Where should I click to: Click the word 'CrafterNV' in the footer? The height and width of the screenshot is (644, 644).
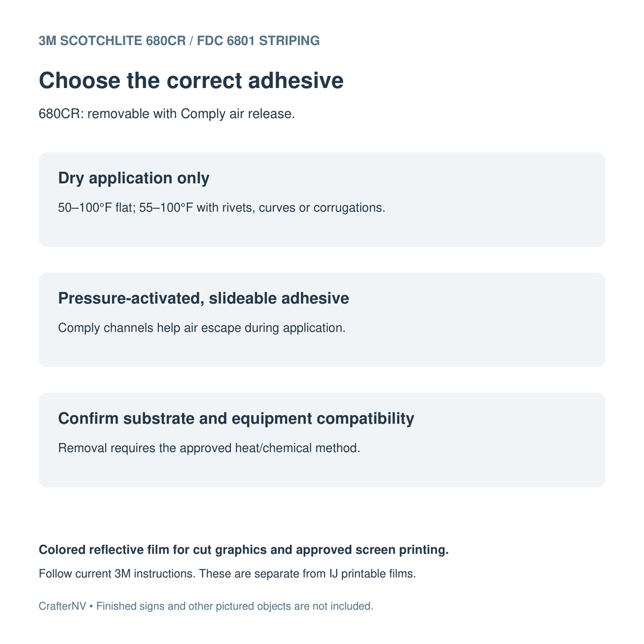point(62,606)
